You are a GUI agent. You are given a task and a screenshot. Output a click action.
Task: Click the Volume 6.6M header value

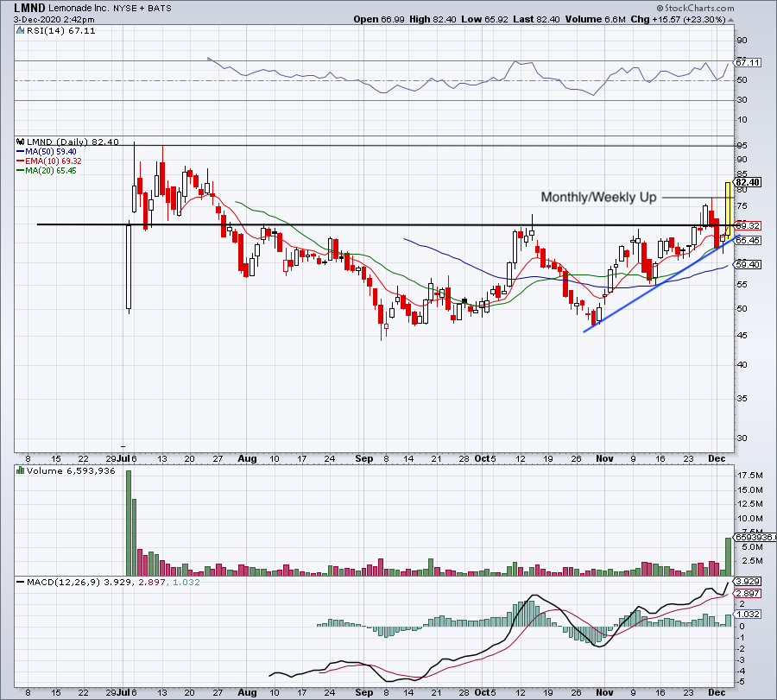tap(595, 19)
